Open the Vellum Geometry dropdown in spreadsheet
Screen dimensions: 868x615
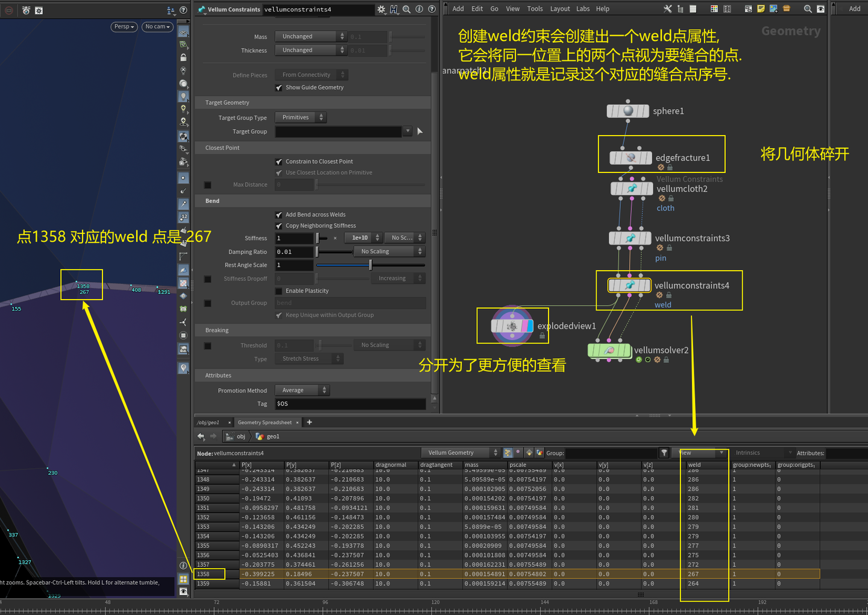pos(461,453)
